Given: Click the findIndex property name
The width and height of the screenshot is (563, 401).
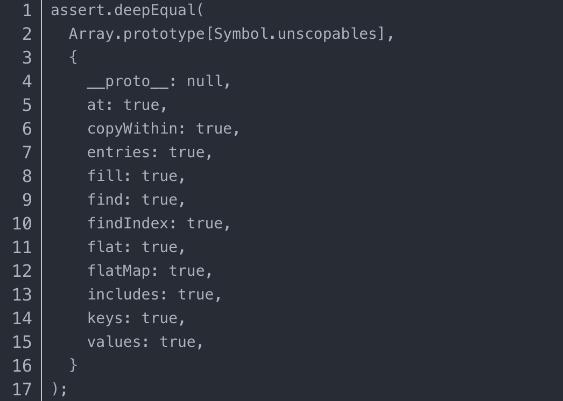Looking at the screenshot, I should [127, 223].
